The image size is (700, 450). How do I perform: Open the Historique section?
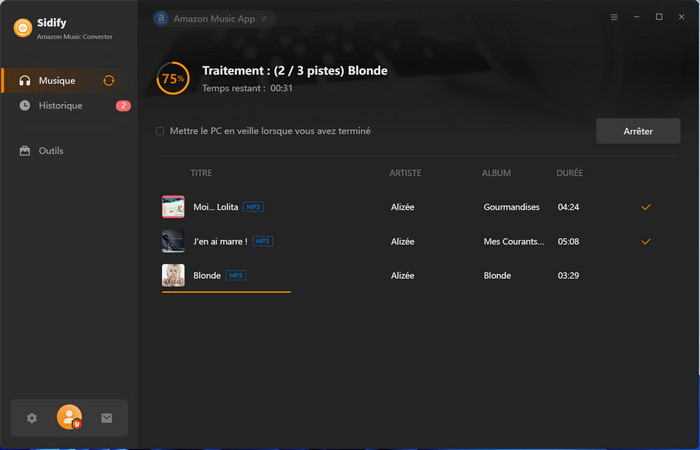pyautogui.click(x=60, y=106)
